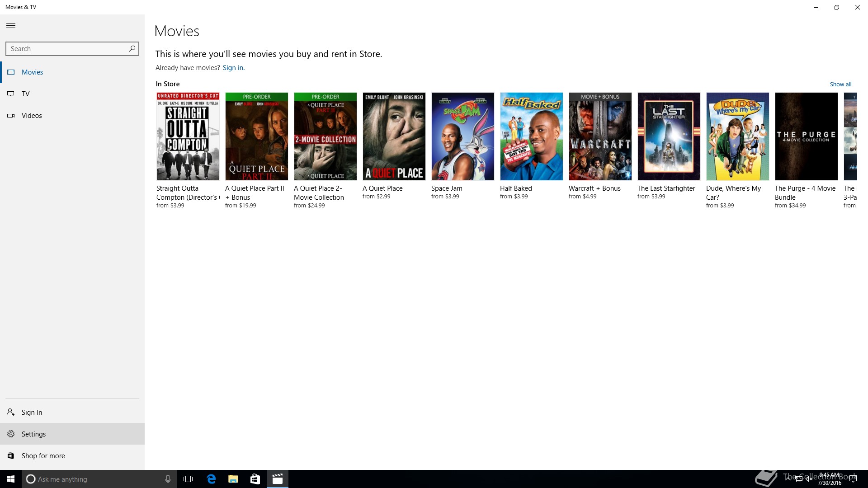Click the from $2.99 price text
The width and height of the screenshot is (868, 488).
pyautogui.click(x=376, y=197)
